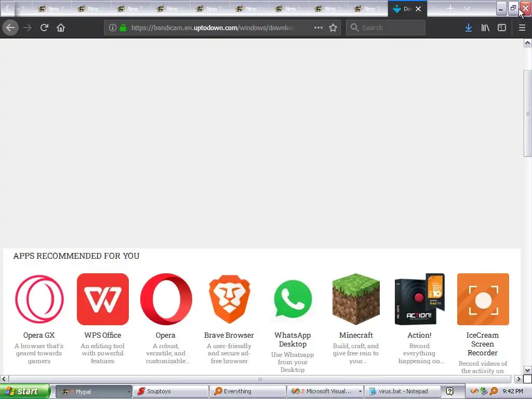Select the second New Tab tab

[x=91, y=9]
